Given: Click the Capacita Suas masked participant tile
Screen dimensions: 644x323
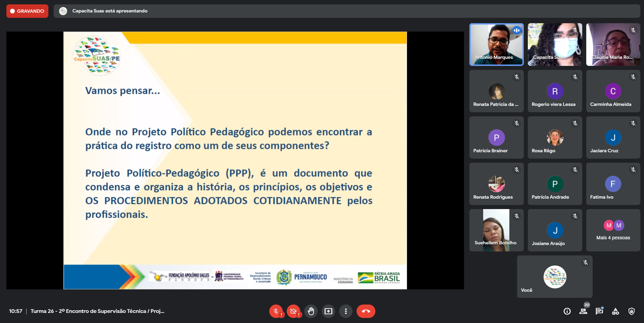Looking at the screenshot, I should pyautogui.click(x=555, y=44).
